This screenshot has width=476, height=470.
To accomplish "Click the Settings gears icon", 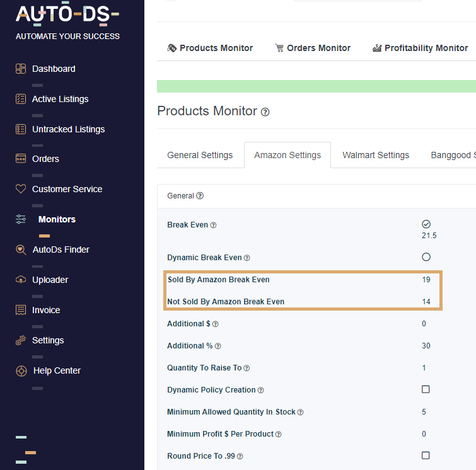I will pos(21,340).
